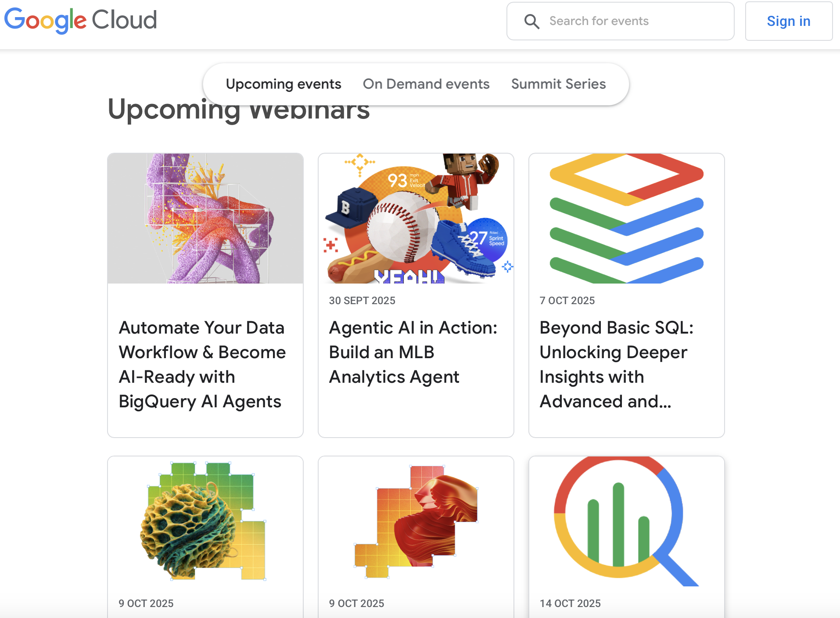Open the purple coral sculpture webinar image
The width and height of the screenshot is (840, 618).
point(205,218)
